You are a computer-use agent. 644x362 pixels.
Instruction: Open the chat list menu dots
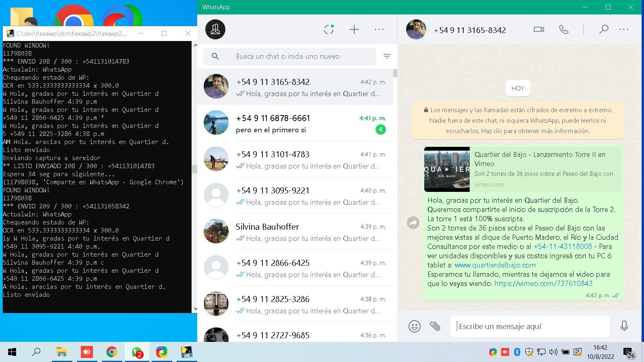(x=379, y=29)
